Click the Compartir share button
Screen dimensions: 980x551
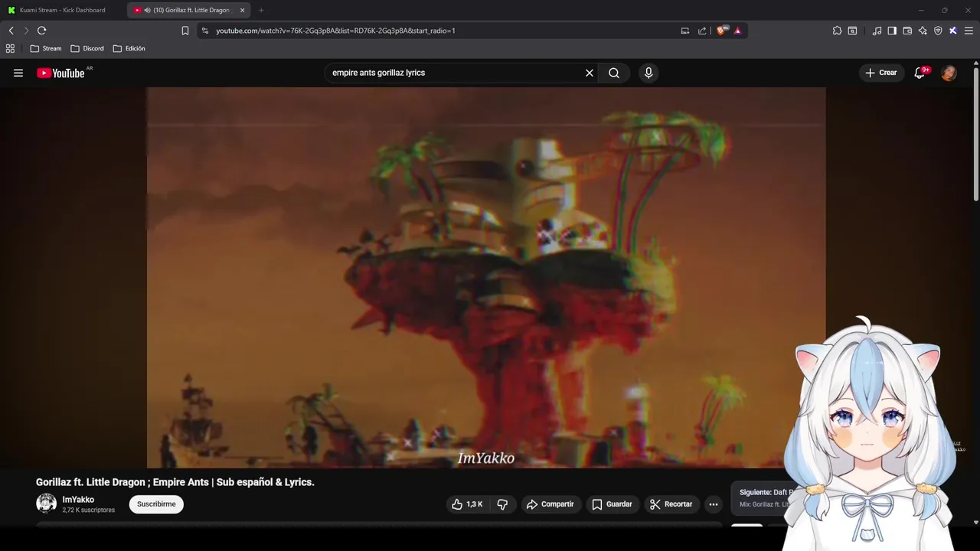[x=550, y=504]
